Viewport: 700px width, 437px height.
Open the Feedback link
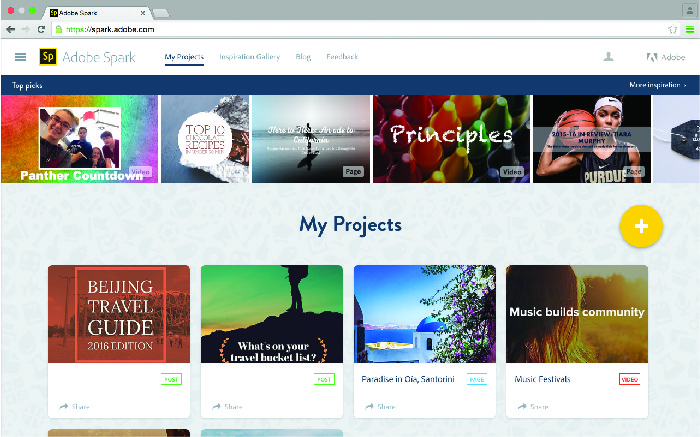click(x=342, y=57)
